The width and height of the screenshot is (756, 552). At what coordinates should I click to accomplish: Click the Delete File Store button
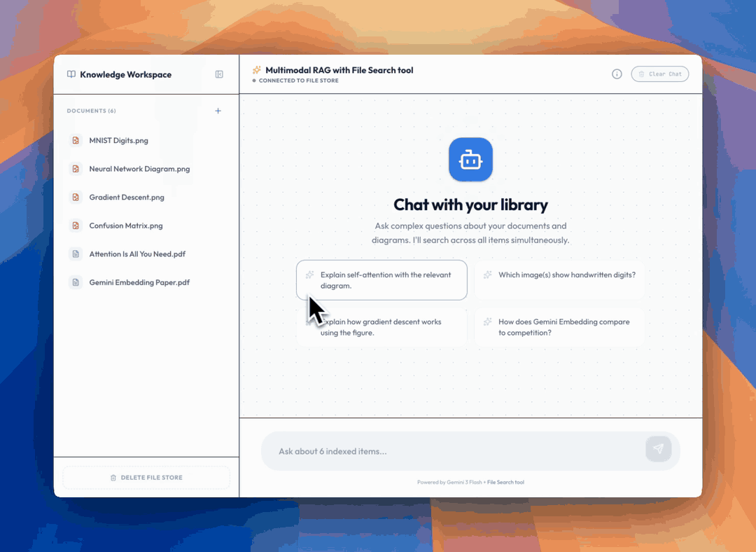[x=146, y=477]
